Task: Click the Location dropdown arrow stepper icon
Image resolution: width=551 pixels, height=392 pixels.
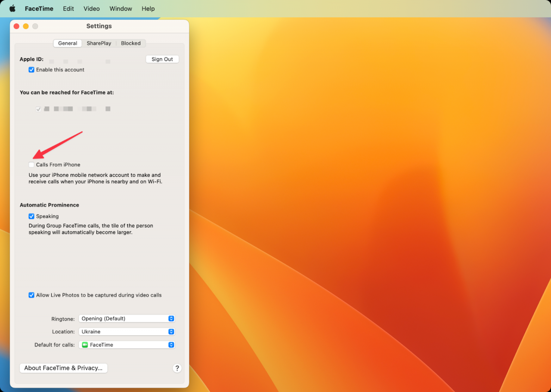Action: coord(171,332)
